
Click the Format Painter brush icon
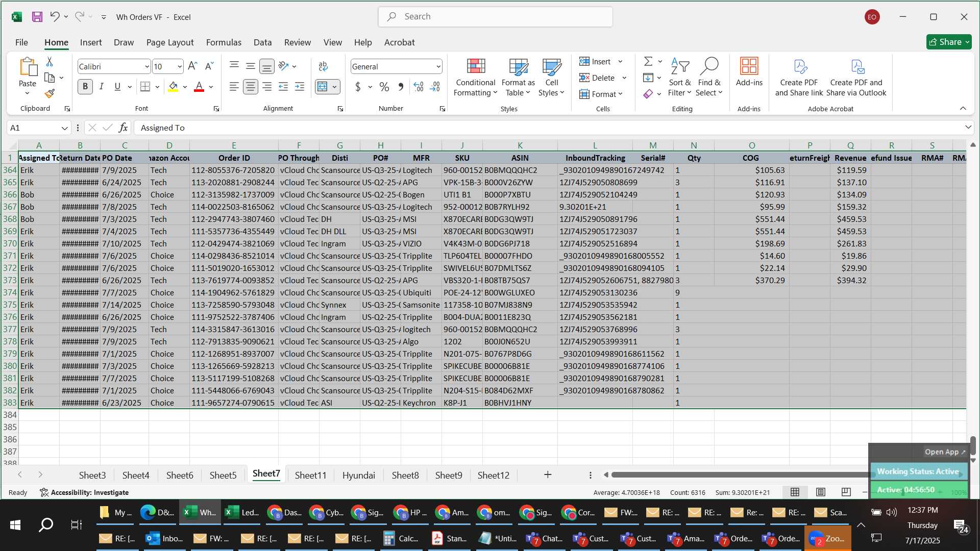pos(50,93)
